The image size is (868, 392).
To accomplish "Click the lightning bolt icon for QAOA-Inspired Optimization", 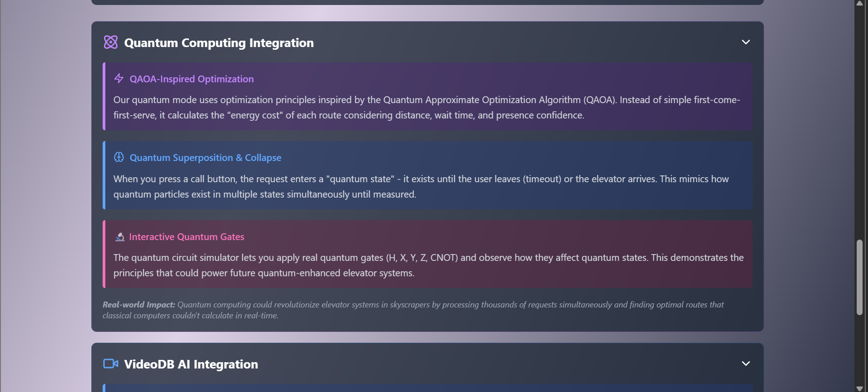I will (119, 78).
